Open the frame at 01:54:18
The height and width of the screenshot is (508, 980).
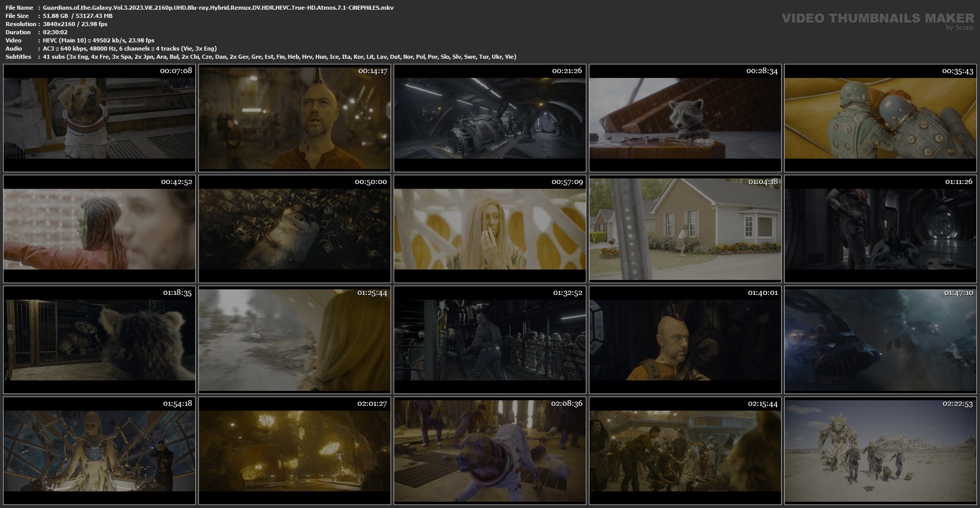(x=99, y=451)
